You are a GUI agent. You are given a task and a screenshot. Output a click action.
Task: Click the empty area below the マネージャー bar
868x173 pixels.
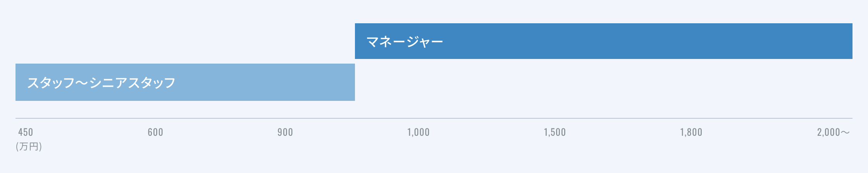(x=604, y=88)
